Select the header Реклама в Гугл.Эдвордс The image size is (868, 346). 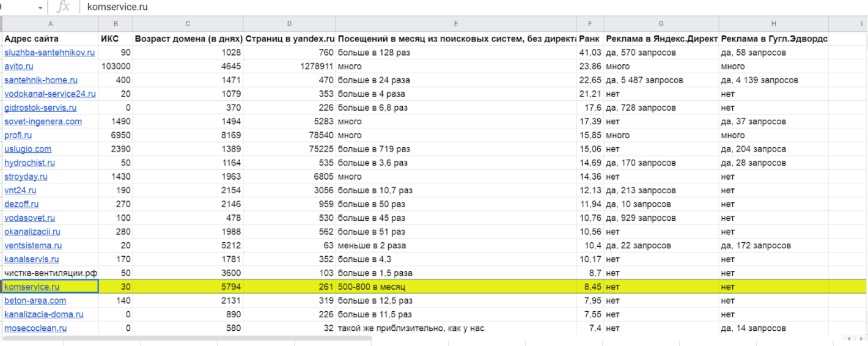(x=773, y=39)
